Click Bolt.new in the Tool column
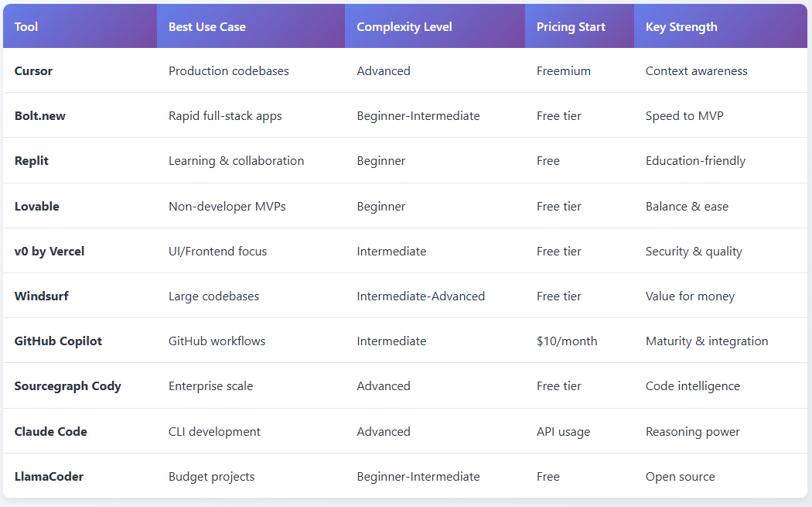 pyautogui.click(x=40, y=116)
